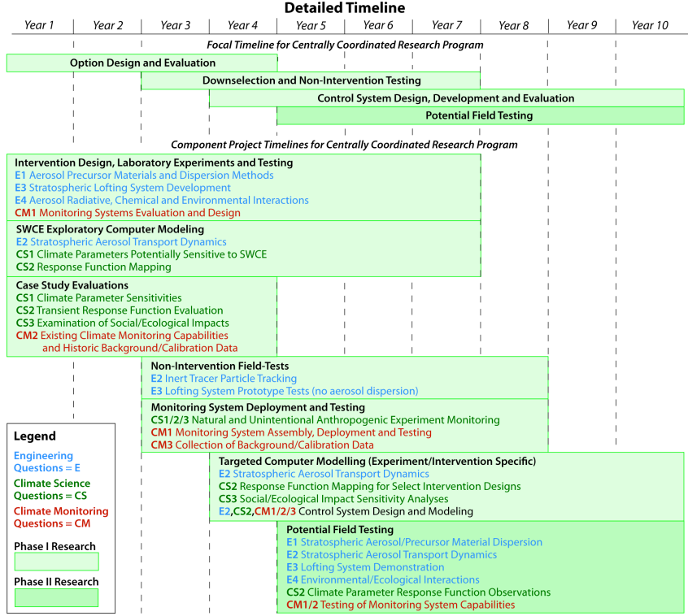The height and width of the screenshot is (616, 688).
Task: Click 'and Historic Background/Calibration Data' line
Action: (x=140, y=348)
